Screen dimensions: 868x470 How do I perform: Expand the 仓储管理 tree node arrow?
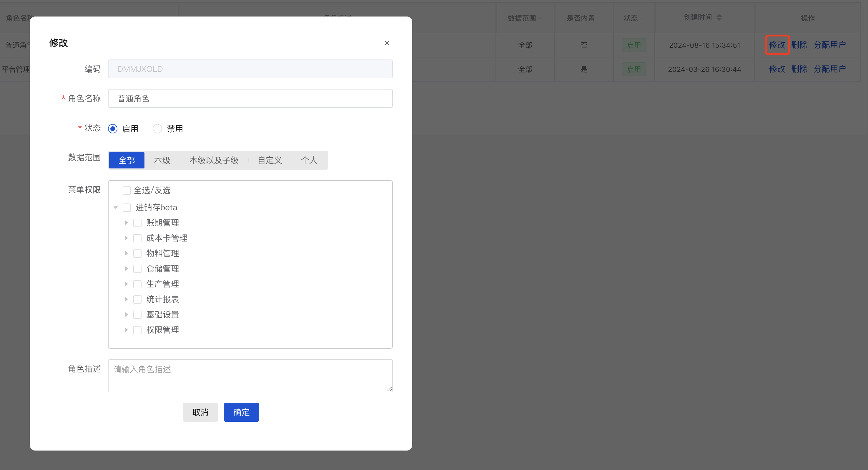pyautogui.click(x=126, y=268)
